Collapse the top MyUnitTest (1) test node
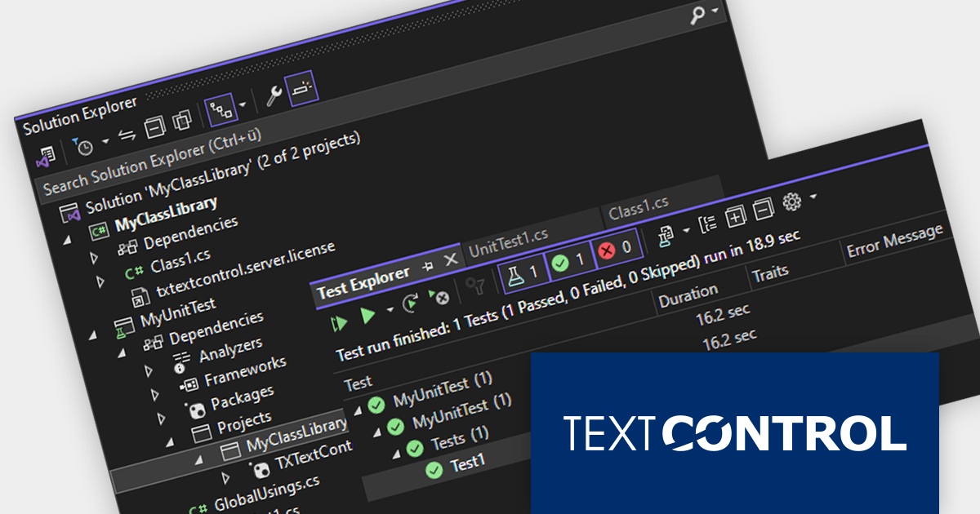This screenshot has height=514, width=980. pyautogui.click(x=357, y=410)
